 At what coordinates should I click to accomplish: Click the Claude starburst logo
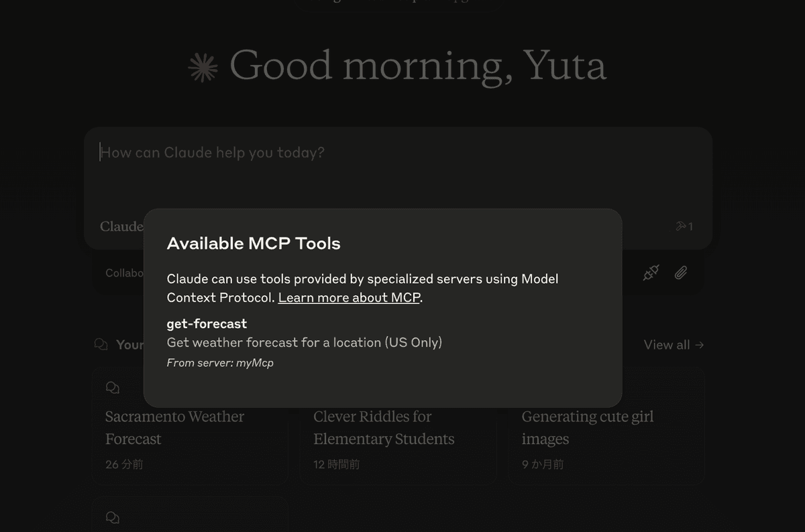tap(203, 68)
